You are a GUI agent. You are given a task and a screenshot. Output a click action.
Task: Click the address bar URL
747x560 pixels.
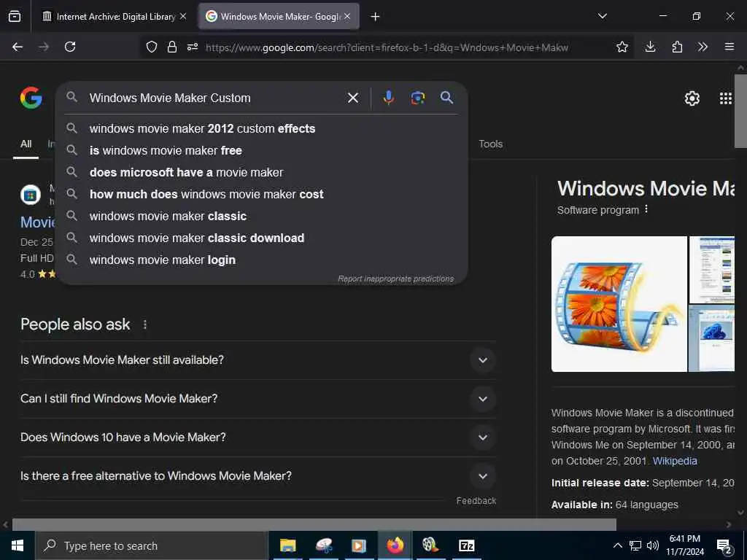click(387, 47)
